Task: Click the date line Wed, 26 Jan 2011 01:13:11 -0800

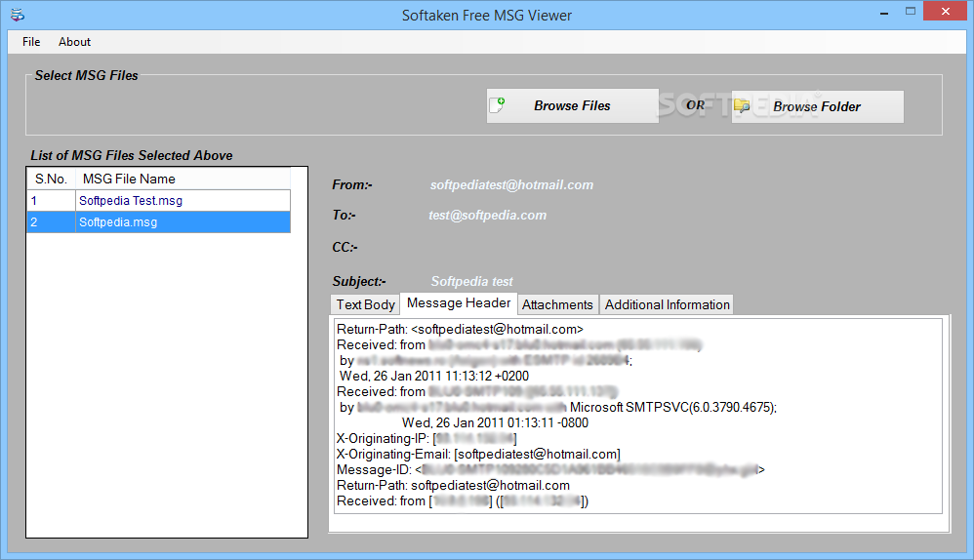Action: click(x=495, y=423)
